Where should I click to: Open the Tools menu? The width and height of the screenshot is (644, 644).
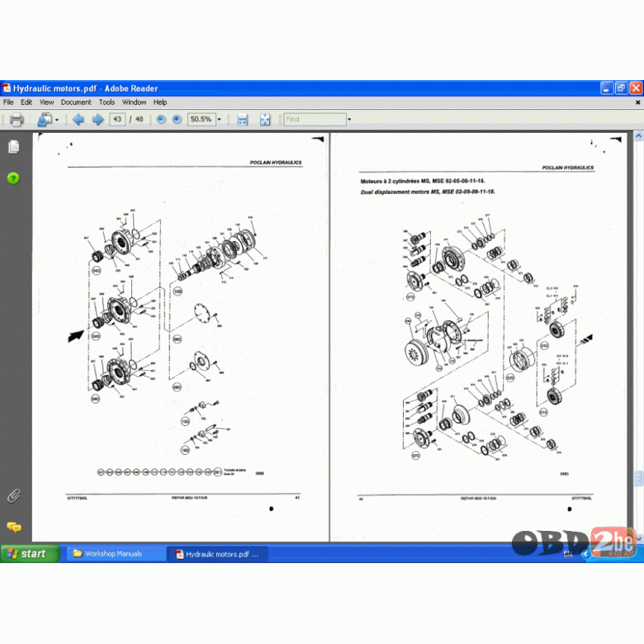(x=107, y=102)
